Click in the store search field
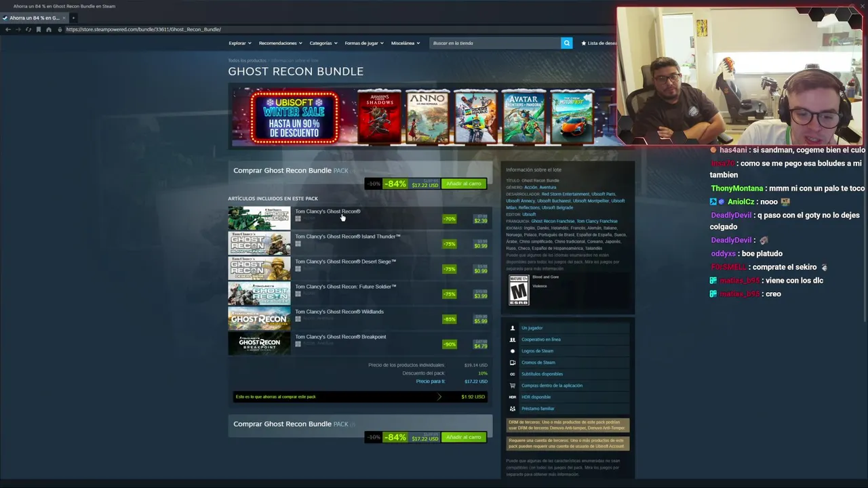This screenshot has width=868, height=488. click(x=495, y=43)
